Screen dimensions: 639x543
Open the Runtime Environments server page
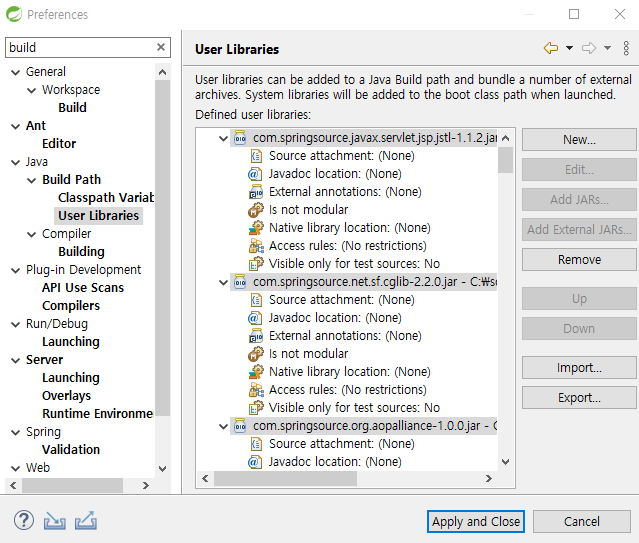(98, 413)
